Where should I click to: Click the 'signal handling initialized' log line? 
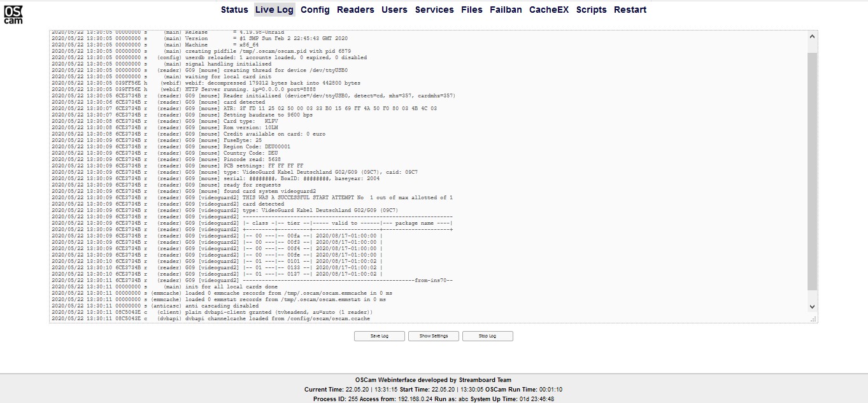pos(162,64)
